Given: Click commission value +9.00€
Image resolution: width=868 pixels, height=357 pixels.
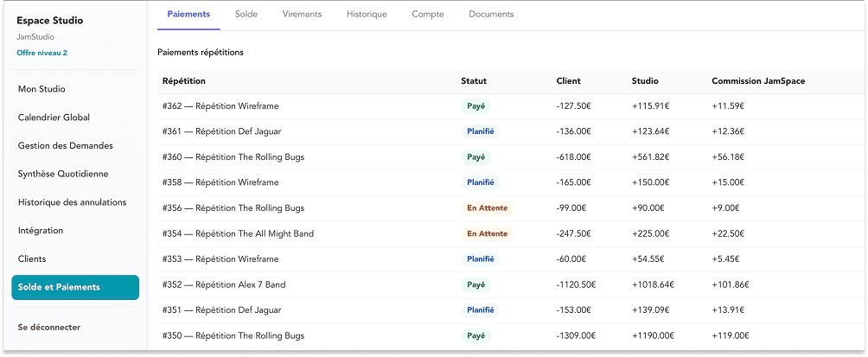Looking at the screenshot, I should [725, 208].
